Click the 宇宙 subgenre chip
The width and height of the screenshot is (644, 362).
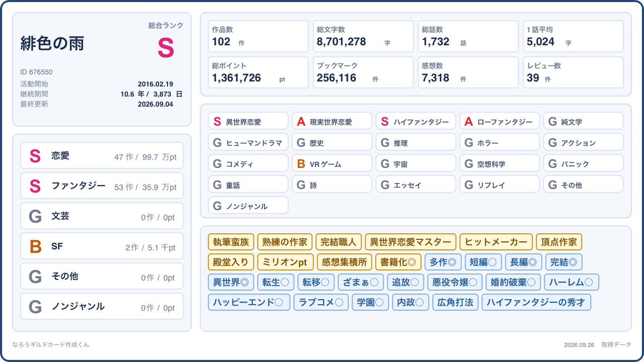(x=416, y=163)
